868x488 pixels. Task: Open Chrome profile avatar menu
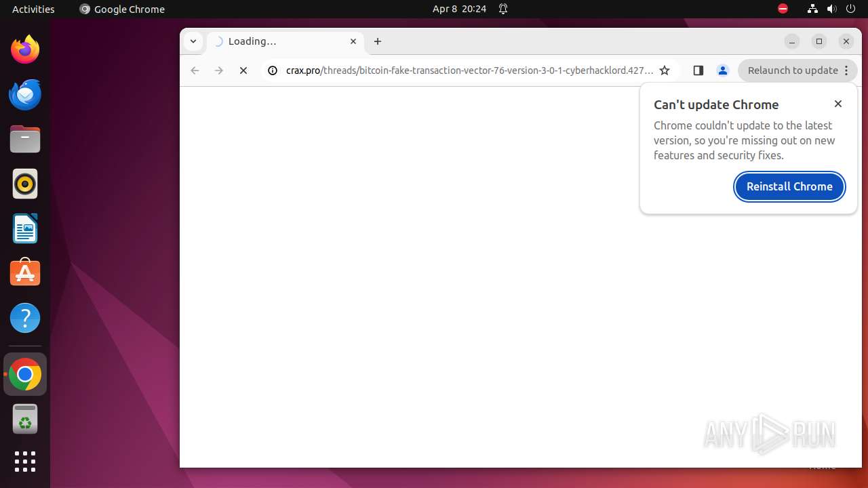[723, 70]
